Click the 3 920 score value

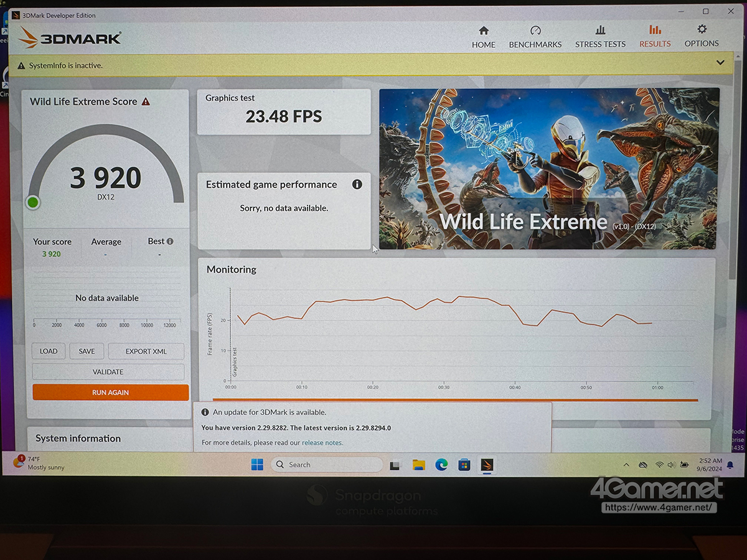(106, 178)
